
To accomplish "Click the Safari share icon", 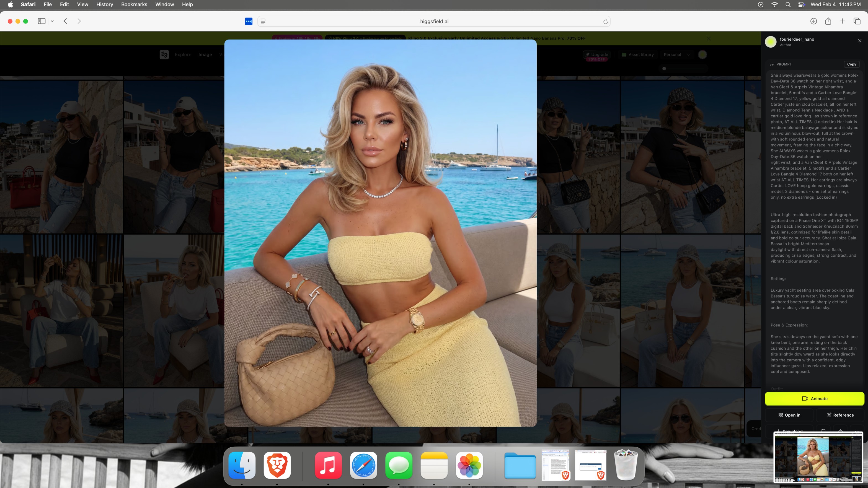I will (828, 21).
